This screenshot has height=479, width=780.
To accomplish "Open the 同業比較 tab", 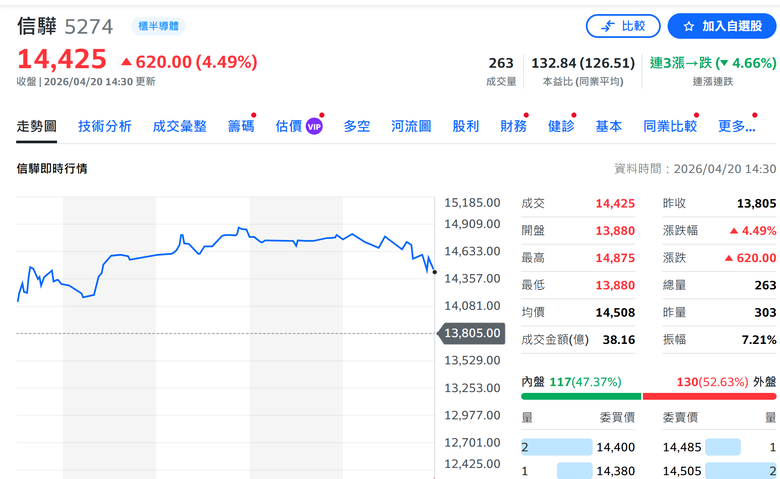I will (670, 126).
